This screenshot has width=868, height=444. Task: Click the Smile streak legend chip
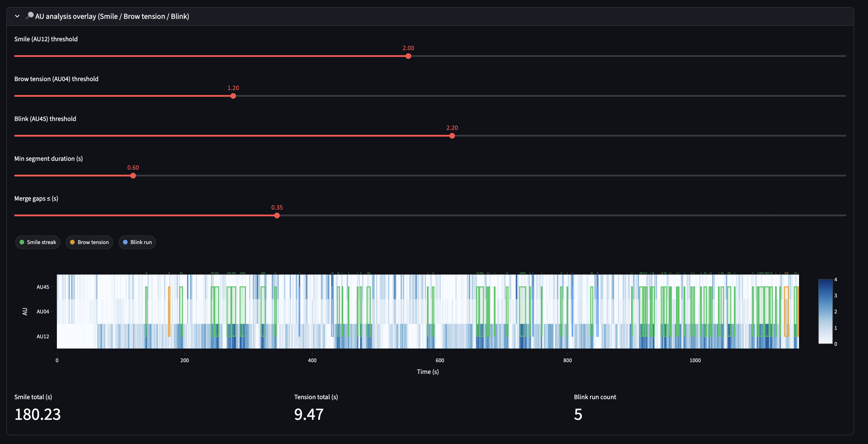coord(38,242)
